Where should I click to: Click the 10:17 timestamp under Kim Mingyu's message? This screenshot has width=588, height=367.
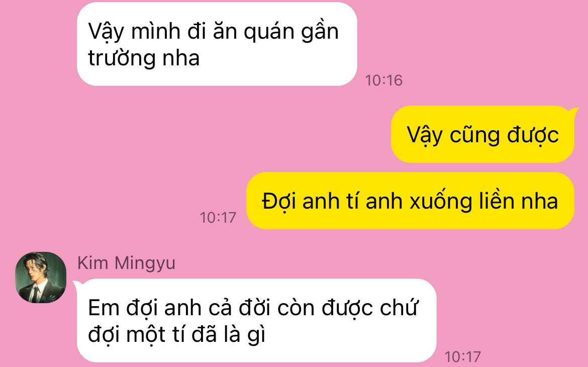tap(462, 356)
